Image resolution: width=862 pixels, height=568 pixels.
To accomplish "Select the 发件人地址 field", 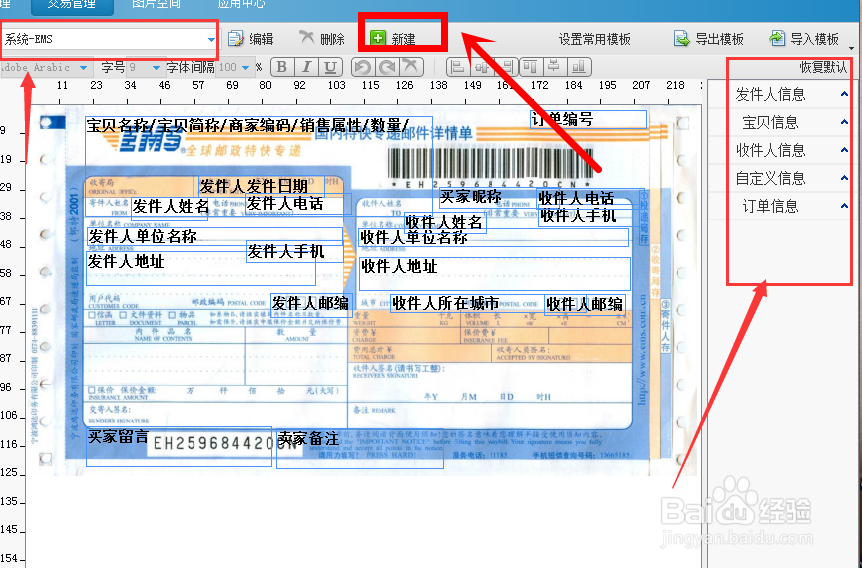I will [x=201, y=269].
